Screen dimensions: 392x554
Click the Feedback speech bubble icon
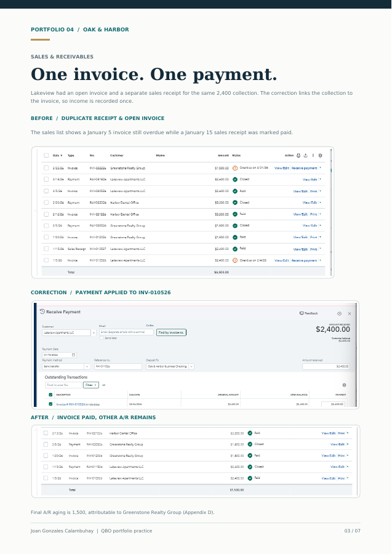[302, 313]
